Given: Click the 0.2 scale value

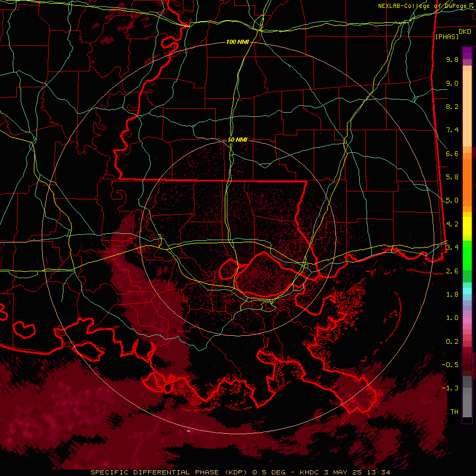Looking at the screenshot, I should tap(452, 342).
